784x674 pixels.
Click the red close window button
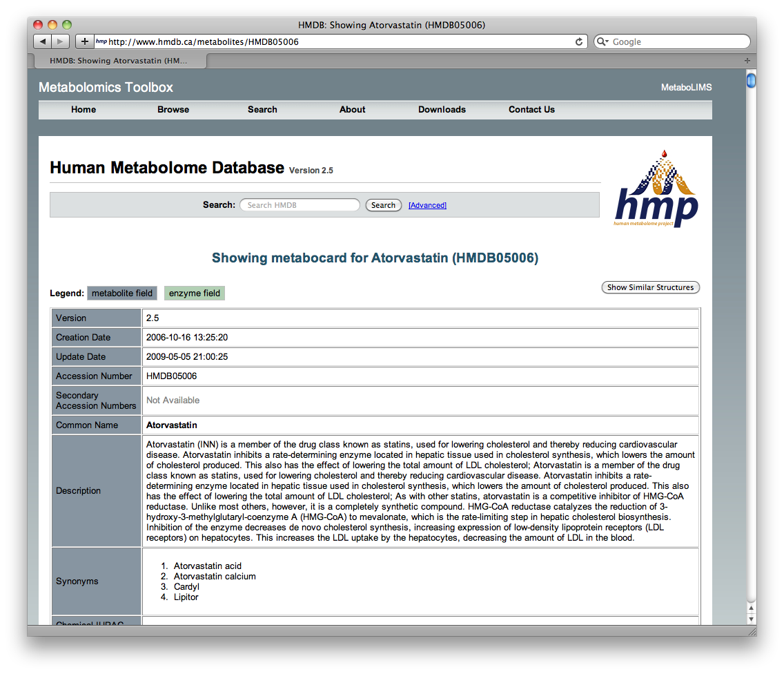[38, 25]
